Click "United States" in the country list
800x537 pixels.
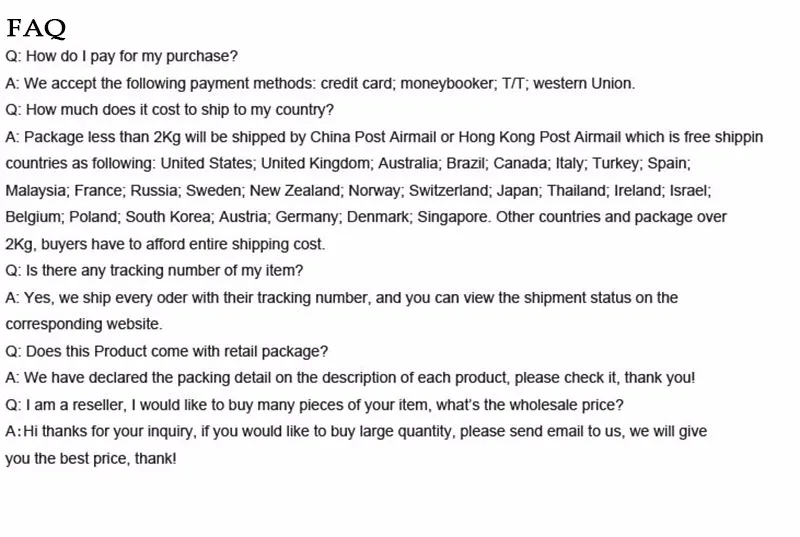pos(207,164)
